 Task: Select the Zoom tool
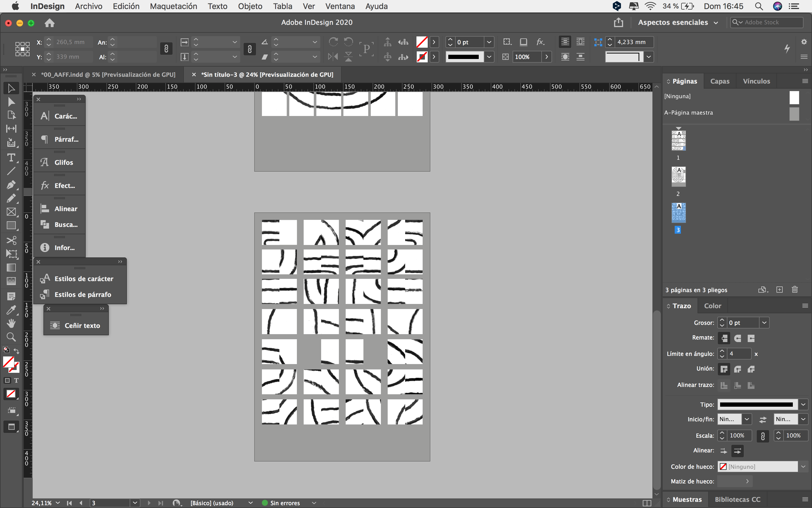click(x=11, y=337)
